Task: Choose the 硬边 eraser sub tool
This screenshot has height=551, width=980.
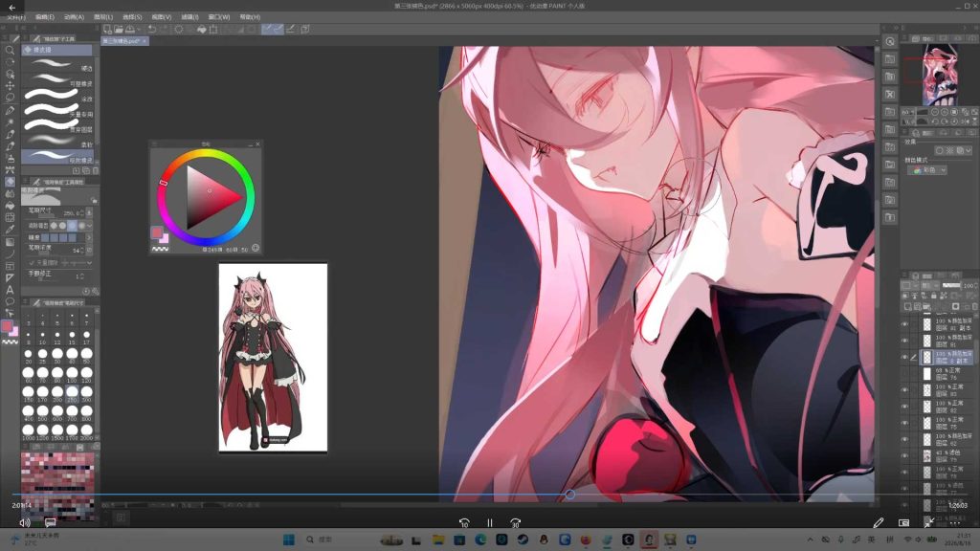Action: click(x=57, y=64)
